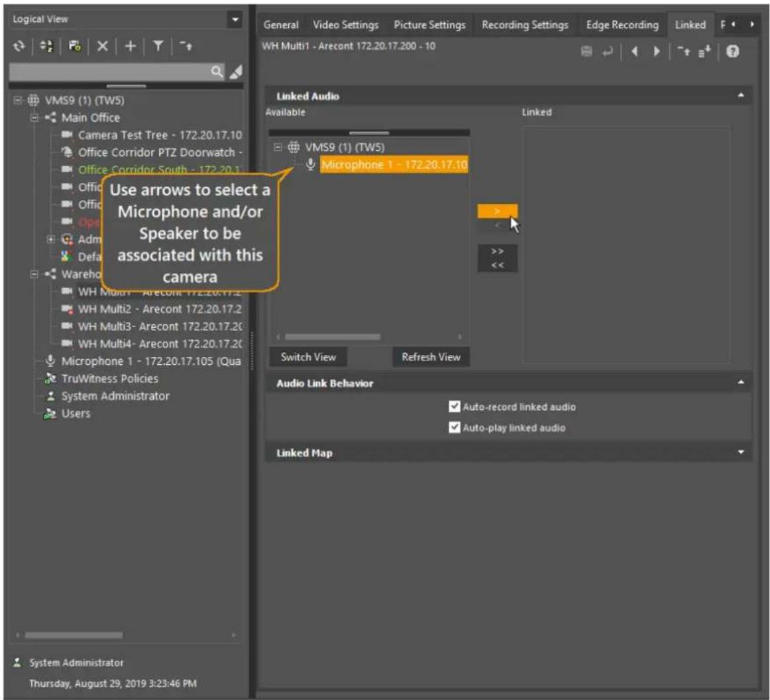Image resolution: width=770 pixels, height=700 pixels.
Task: Open TruWitness Policies node
Action: pos(109,378)
